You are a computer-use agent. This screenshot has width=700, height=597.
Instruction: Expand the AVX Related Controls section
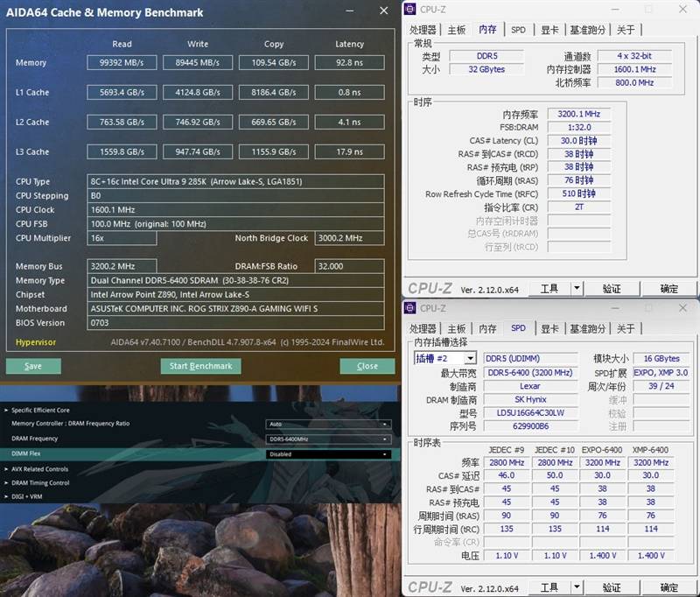[x=39, y=469]
